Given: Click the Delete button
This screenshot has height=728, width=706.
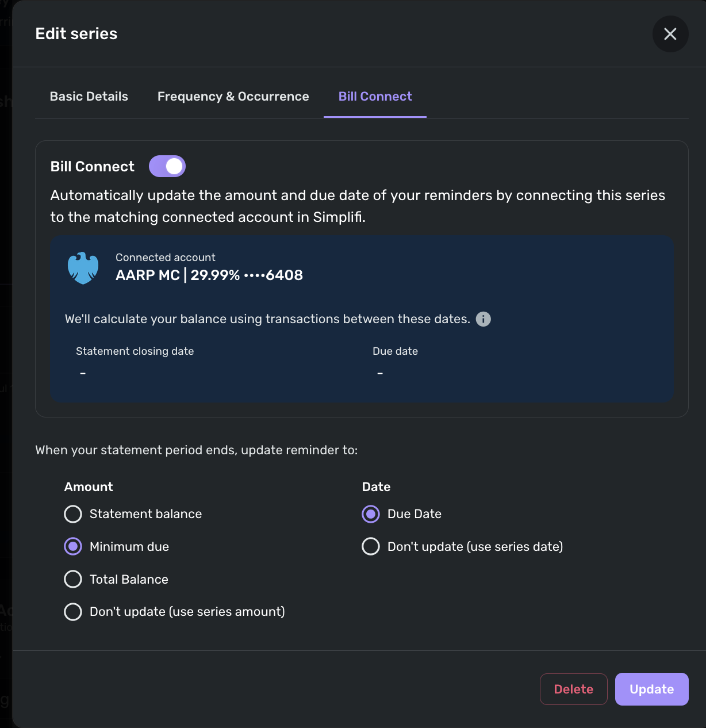Looking at the screenshot, I should pyautogui.click(x=574, y=689).
